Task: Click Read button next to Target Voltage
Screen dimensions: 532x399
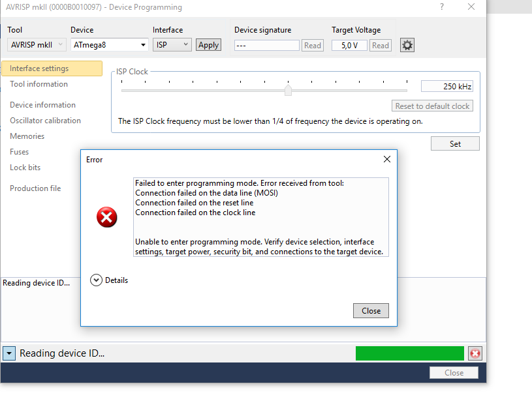Action: 381,46
